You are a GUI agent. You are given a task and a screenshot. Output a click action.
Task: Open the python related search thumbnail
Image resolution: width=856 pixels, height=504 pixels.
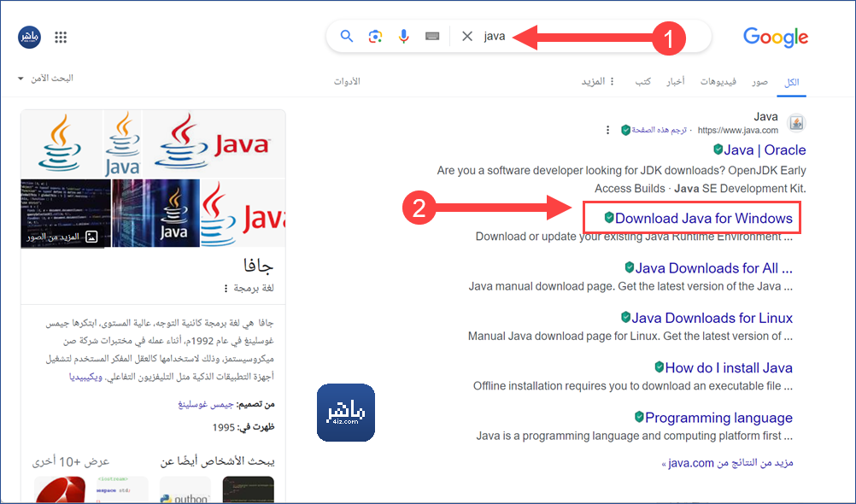[x=185, y=489]
